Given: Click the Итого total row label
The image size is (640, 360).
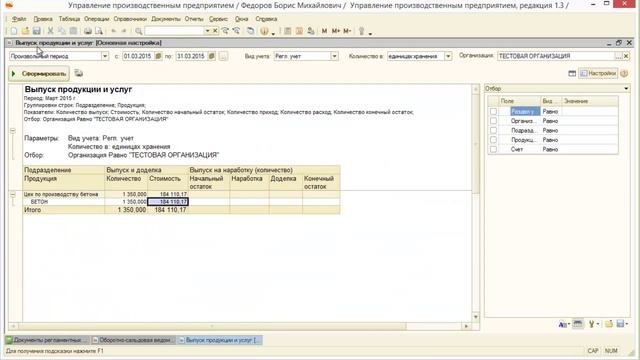Looking at the screenshot, I should point(33,210).
